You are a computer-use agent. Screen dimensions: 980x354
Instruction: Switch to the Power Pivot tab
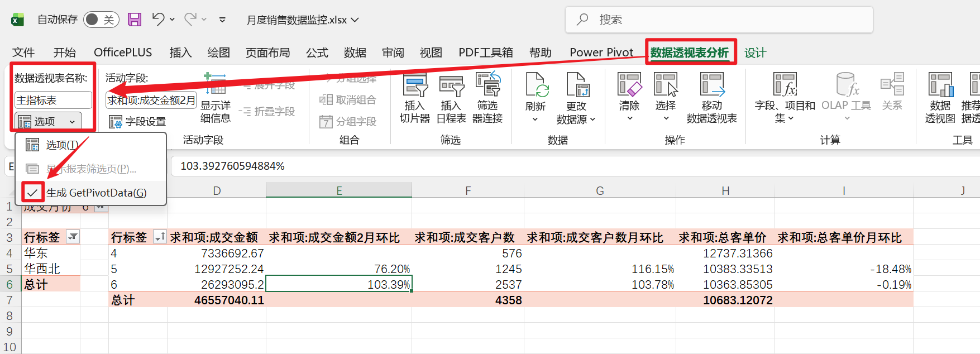click(601, 52)
